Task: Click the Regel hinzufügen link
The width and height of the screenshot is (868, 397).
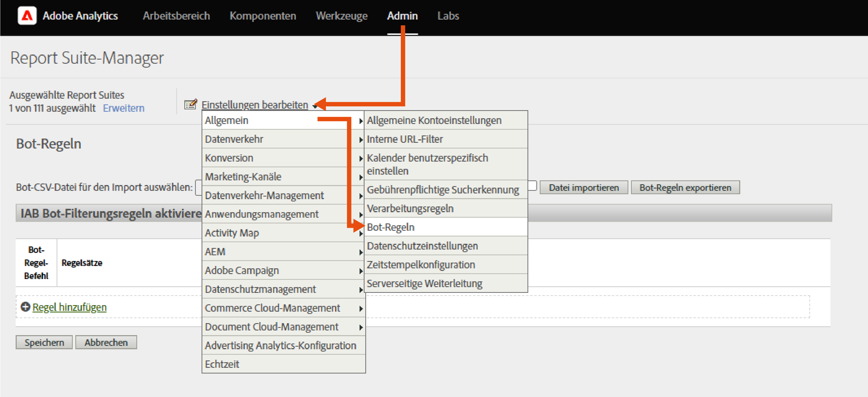Action: pyautogui.click(x=69, y=307)
